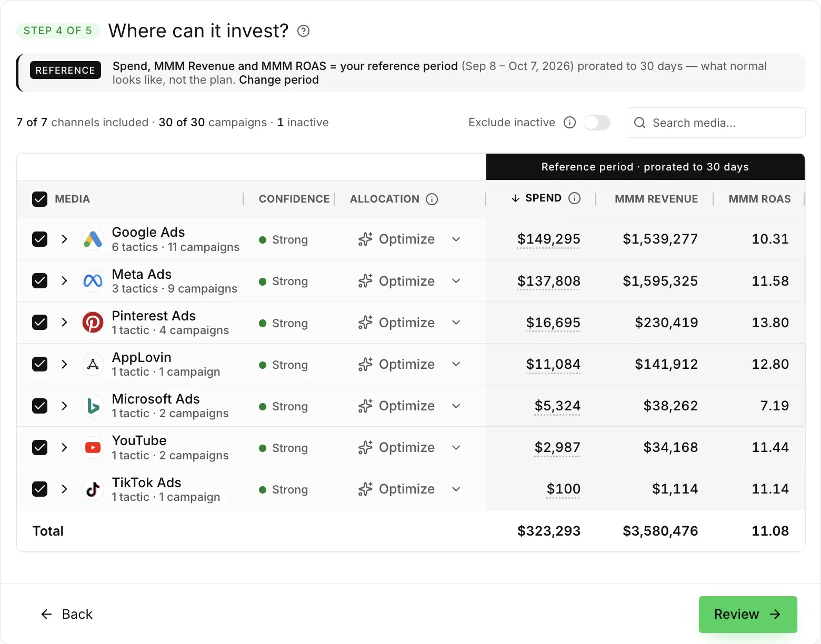Go back with the Back button

click(x=67, y=614)
